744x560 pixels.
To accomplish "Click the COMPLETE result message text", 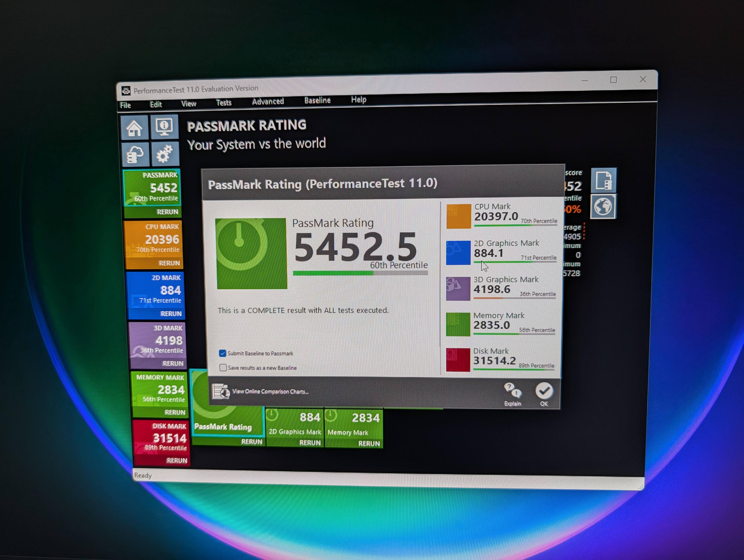I will coord(303,310).
